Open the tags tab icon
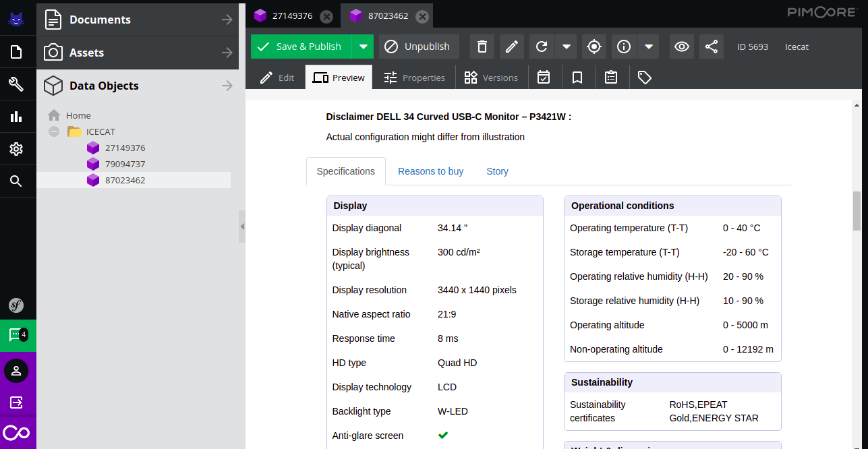 pos(645,78)
